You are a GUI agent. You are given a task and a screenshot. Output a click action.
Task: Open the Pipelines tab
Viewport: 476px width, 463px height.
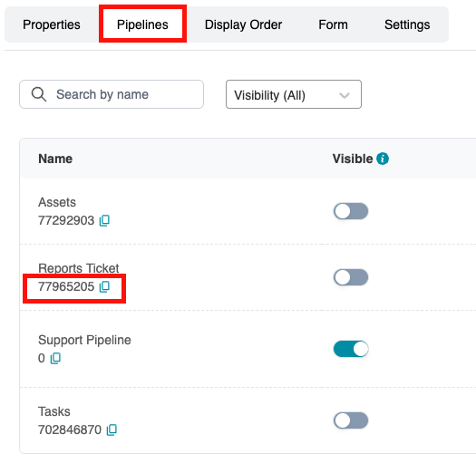(142, 24)
